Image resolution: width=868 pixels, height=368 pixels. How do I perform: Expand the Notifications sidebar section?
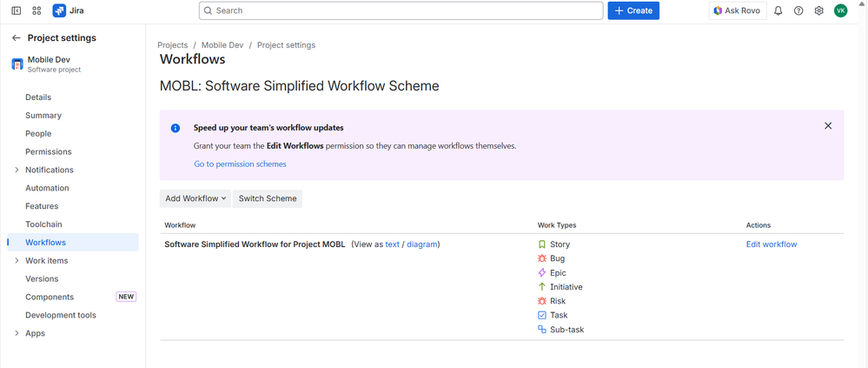[x=17, y=170]
